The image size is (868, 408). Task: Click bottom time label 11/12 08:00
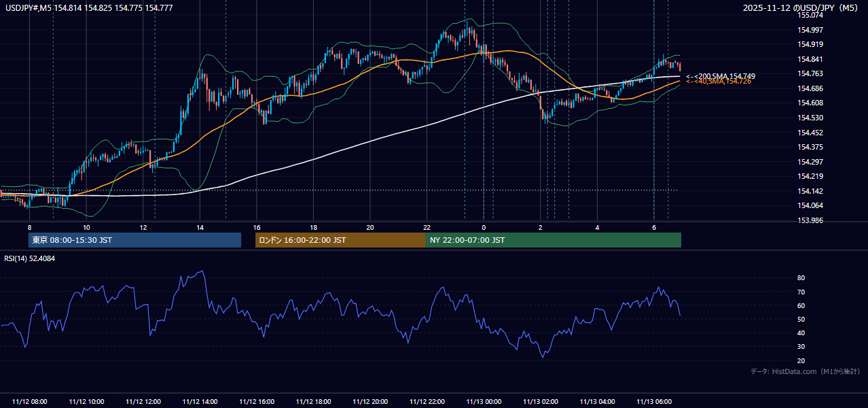click(x=30, y=402)
